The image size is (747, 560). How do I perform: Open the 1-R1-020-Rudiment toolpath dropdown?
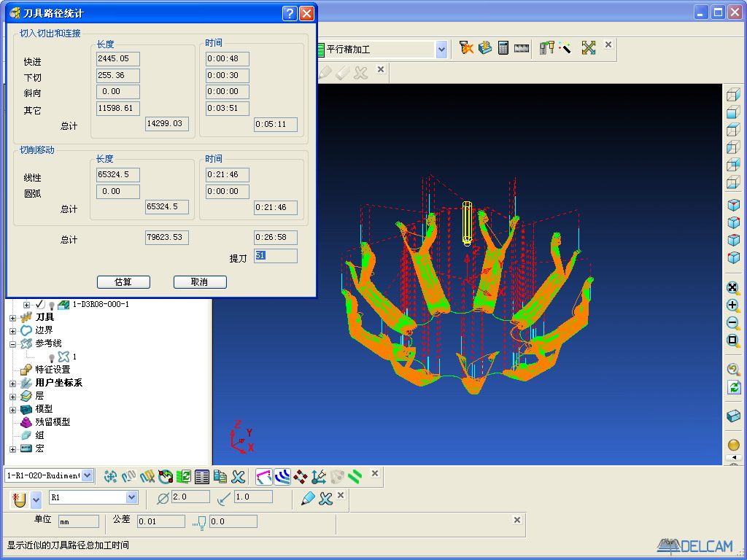(88, 475)
